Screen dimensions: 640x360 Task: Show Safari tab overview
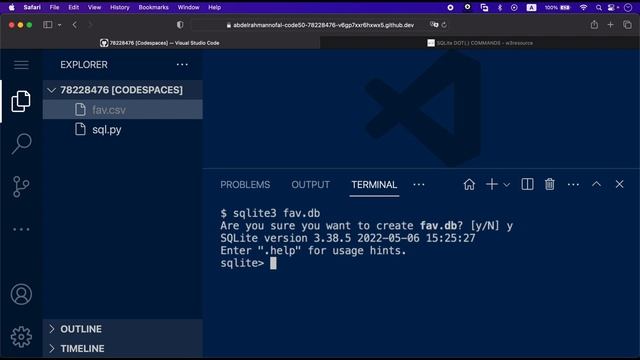[x=627, y=25]
